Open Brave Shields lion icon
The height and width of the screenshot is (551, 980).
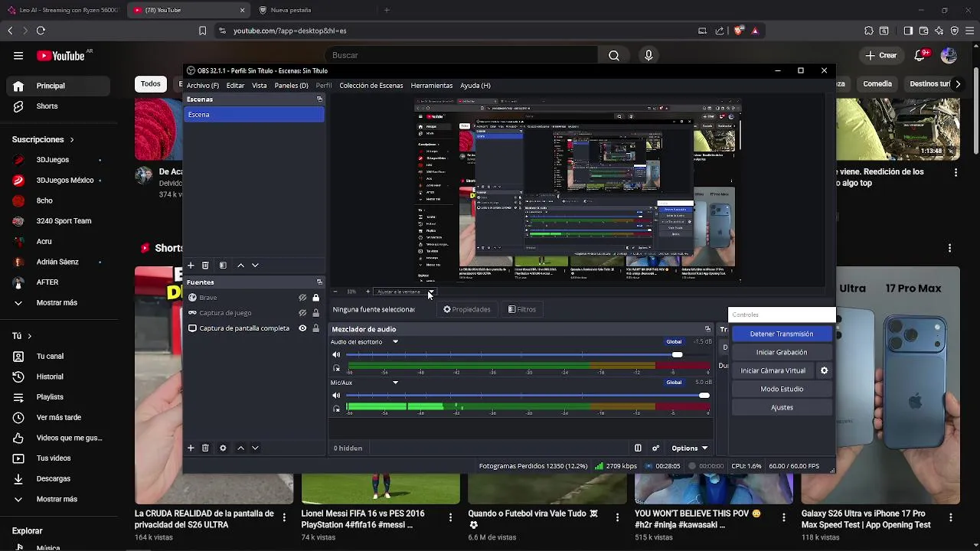pos(738,31)
